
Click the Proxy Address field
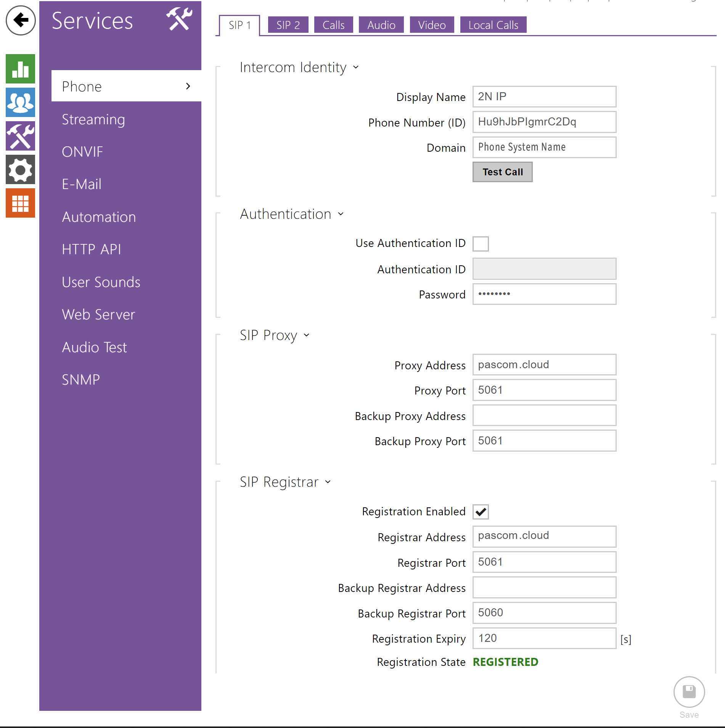pos(544,365)
